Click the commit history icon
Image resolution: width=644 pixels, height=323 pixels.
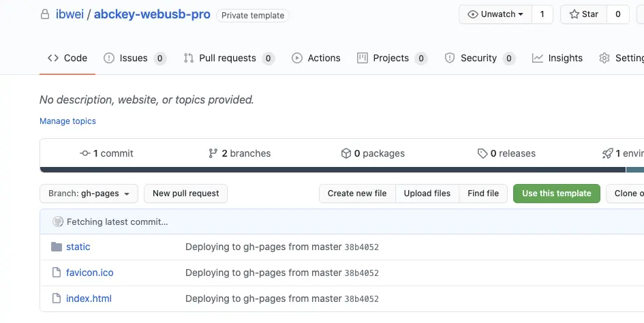click(85, 153)
